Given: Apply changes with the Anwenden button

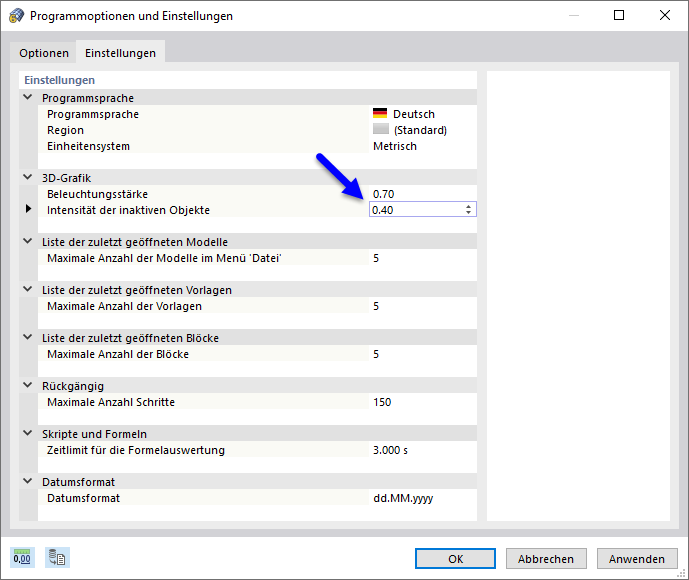Looking at the screenshot, I should 636,559.
